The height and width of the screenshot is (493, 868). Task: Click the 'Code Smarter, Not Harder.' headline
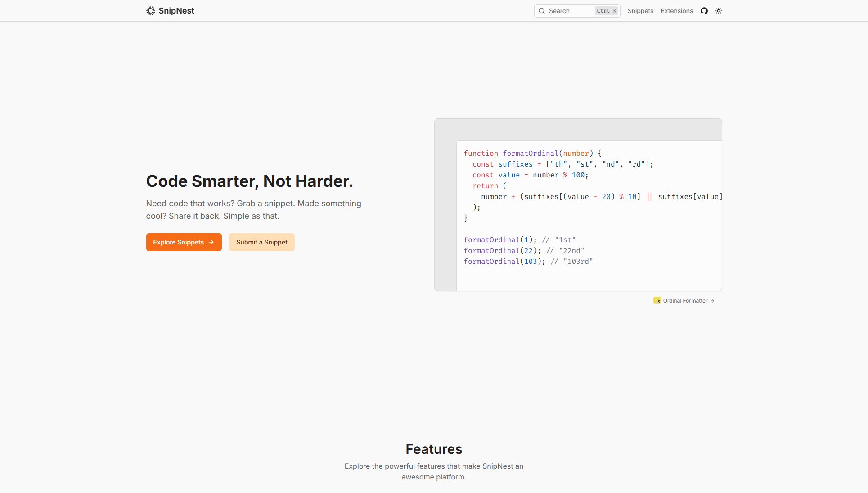[249, 181]
